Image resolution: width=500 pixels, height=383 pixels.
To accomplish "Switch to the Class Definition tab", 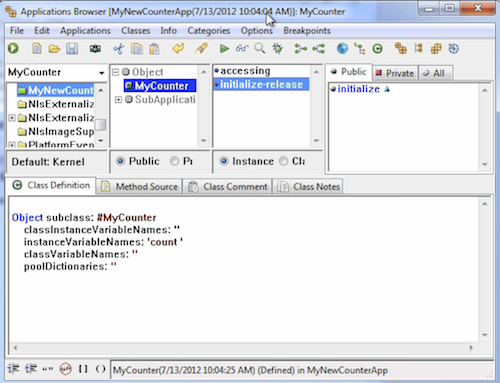I will click(51, 185).
